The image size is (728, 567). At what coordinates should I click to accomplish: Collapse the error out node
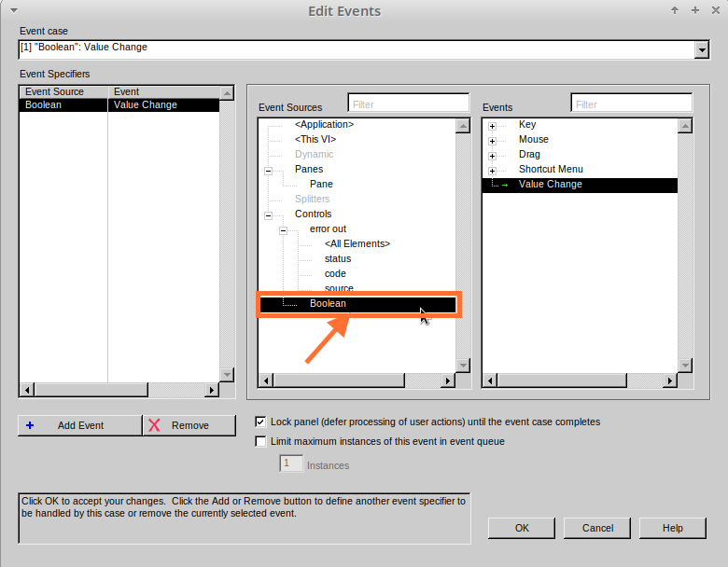point(283,230)
